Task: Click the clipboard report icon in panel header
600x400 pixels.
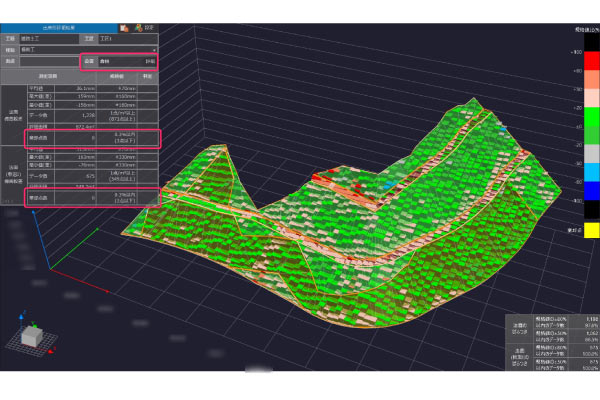Action: pyautogui.click(x=122, y=29)
